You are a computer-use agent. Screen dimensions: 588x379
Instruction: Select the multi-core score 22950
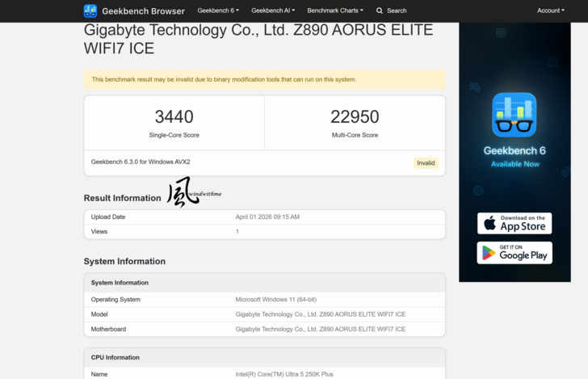[x=355, y=116]
